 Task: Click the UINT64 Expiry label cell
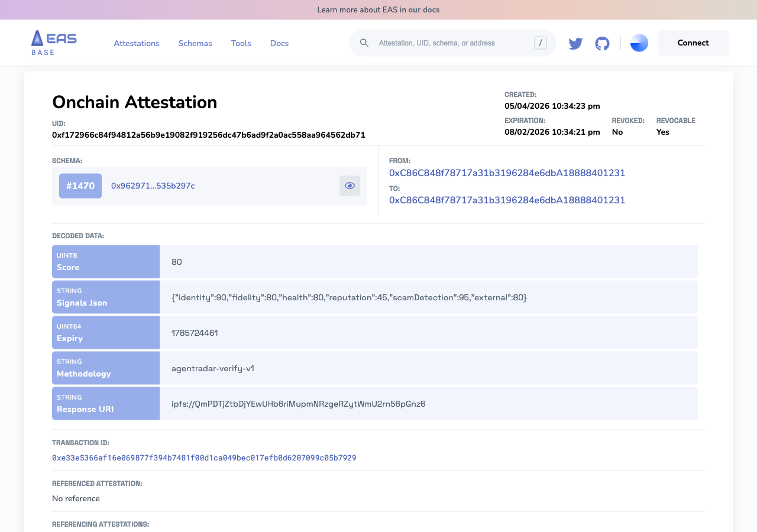coord(106,332)
